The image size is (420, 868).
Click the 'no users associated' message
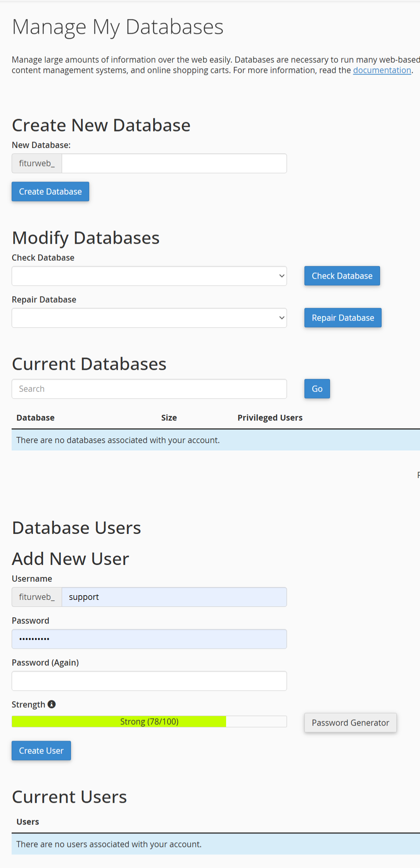coord(109,844)
